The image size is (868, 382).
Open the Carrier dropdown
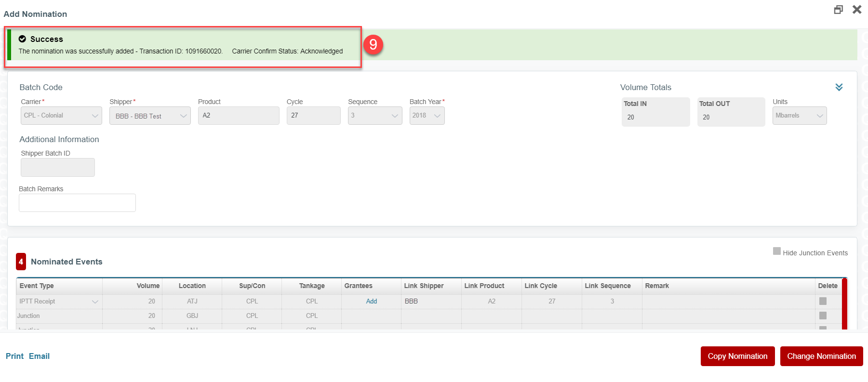coord(61,116)
